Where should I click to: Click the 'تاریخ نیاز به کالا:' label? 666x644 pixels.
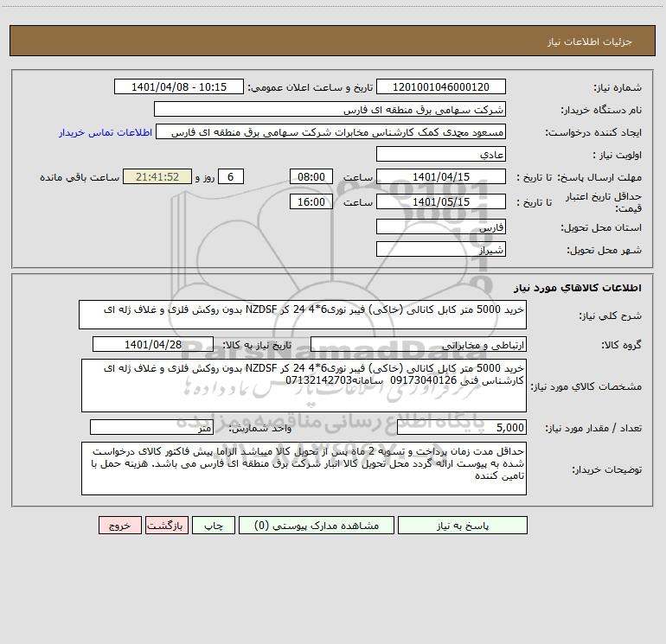click(x=257, y=345)
